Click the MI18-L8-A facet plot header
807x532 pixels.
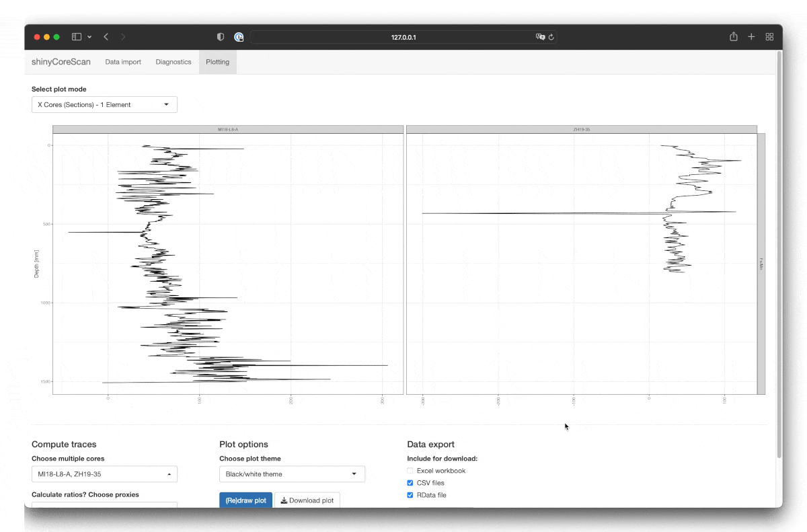click(x=228, y=129)
